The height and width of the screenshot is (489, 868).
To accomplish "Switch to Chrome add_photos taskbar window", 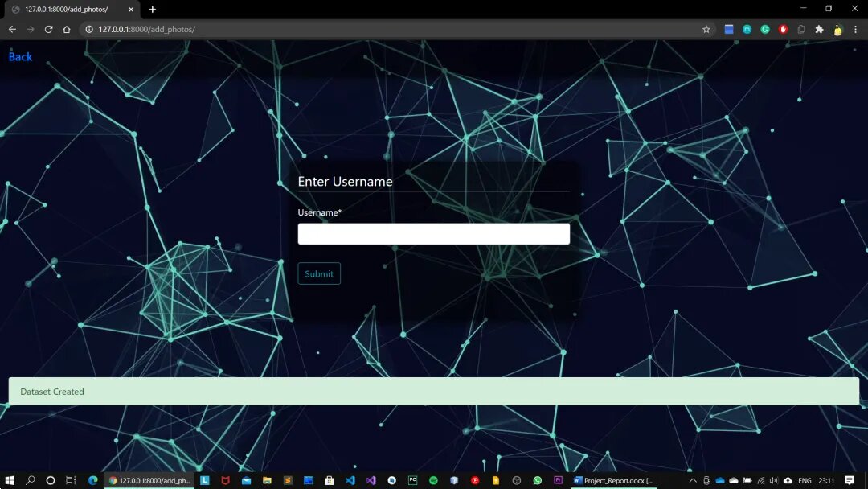I will 149,480.
